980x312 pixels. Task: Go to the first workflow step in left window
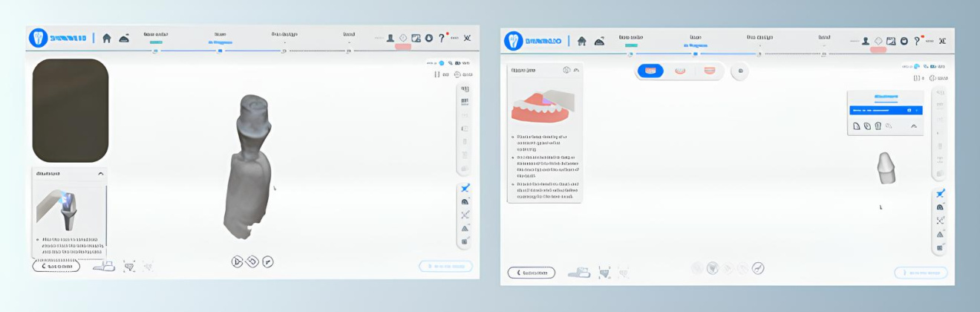point(155,51)
